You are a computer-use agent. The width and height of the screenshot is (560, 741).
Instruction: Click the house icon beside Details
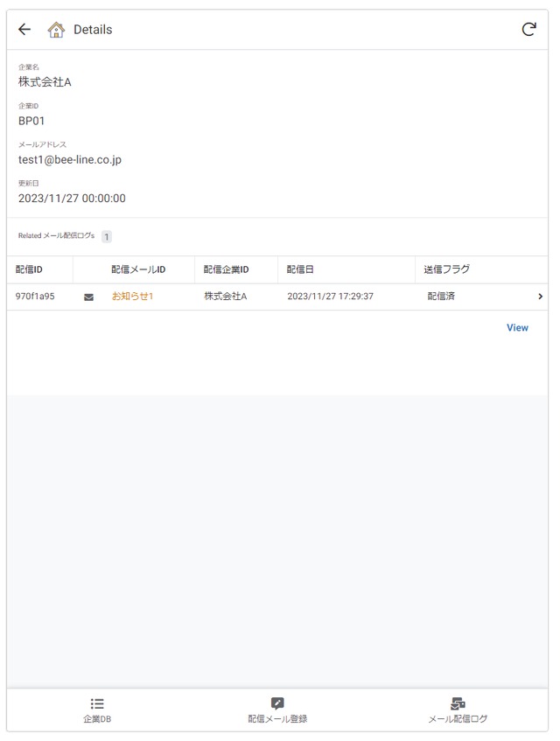point(56,30)
